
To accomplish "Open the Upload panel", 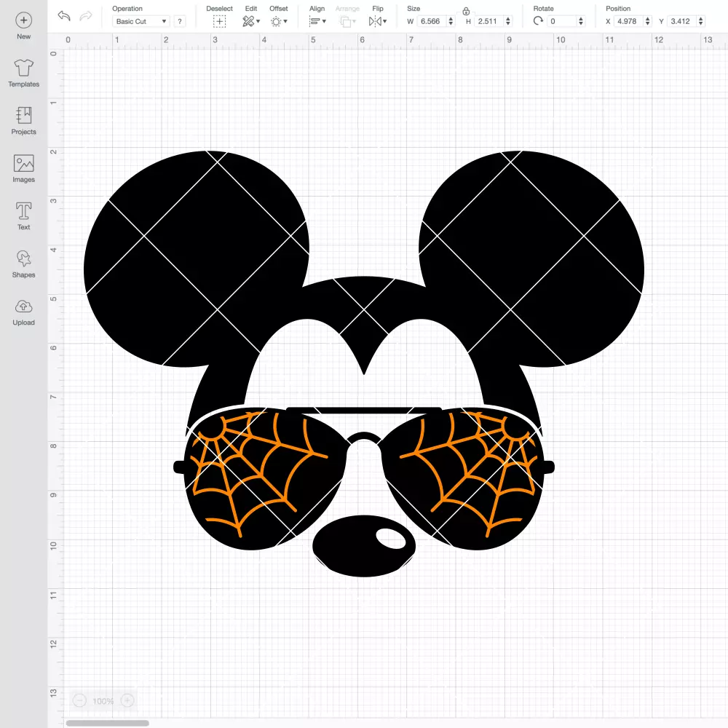I will point(24,312).
